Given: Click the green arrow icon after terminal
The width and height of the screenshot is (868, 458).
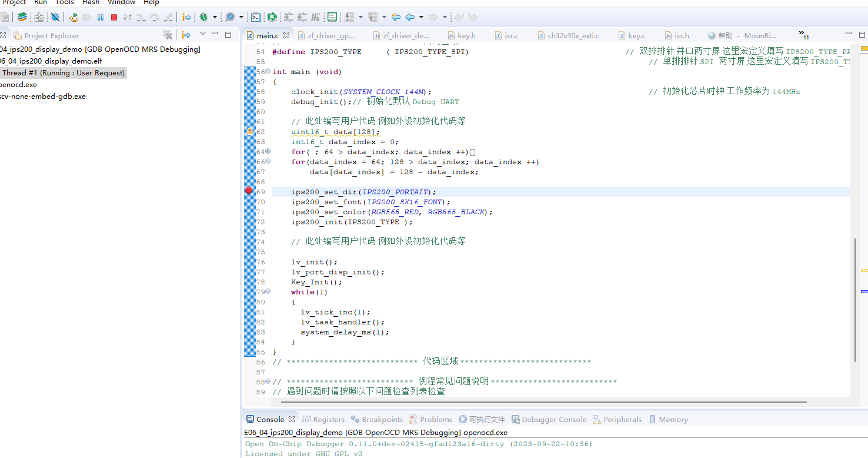Looking at the screenshot, I should (272, 17).
